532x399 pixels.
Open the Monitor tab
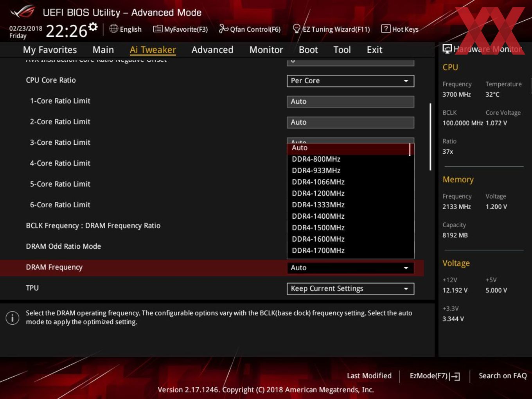(x=266, y=50)
